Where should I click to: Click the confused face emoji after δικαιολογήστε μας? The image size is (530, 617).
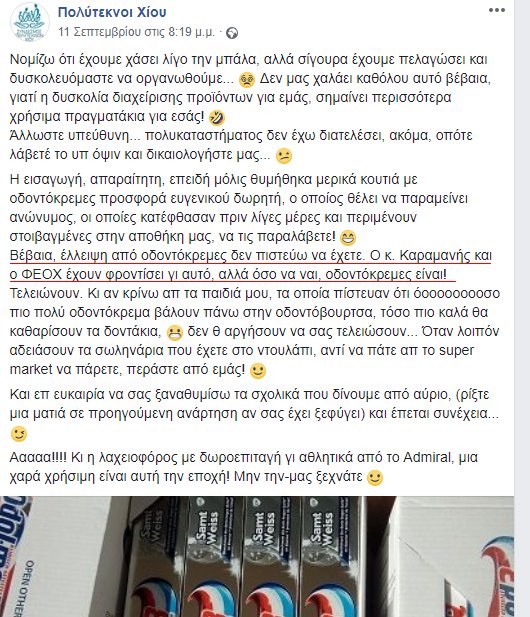[284, 156]
